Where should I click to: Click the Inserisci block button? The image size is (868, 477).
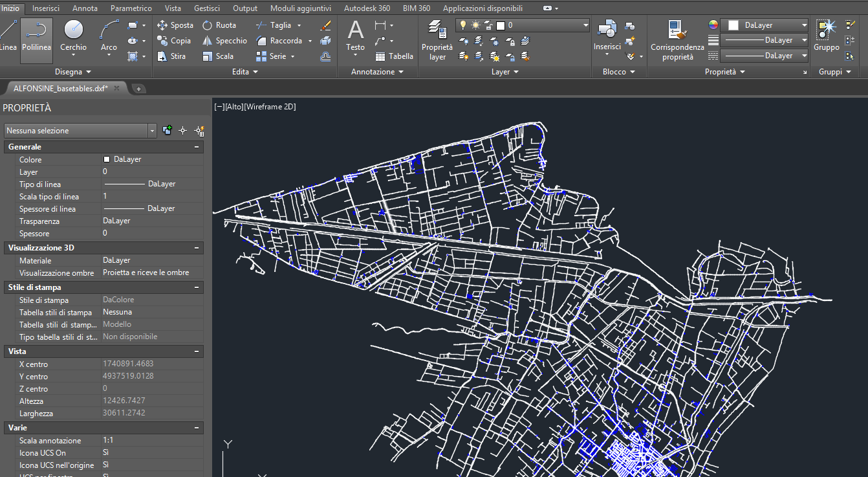coord(607,38)
